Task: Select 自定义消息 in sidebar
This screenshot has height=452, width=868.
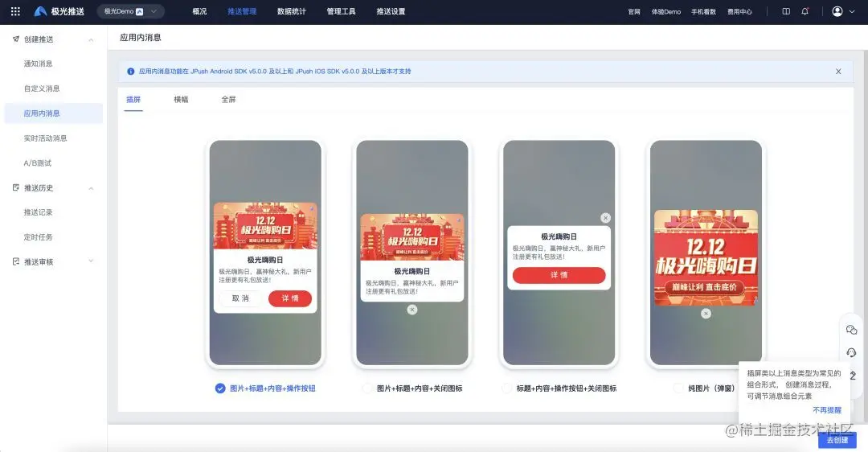Action: pyautogui.click(x=42, y=88)
